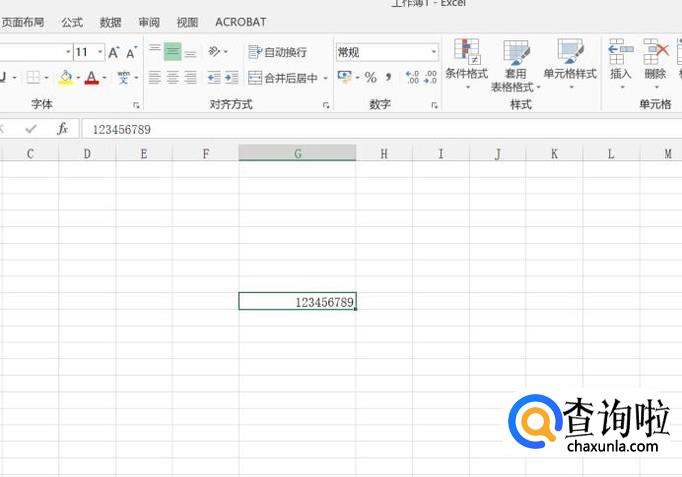Launch 字体 font dialog launcher
Viewport: 682px width, 477px height.
[136, 105]
